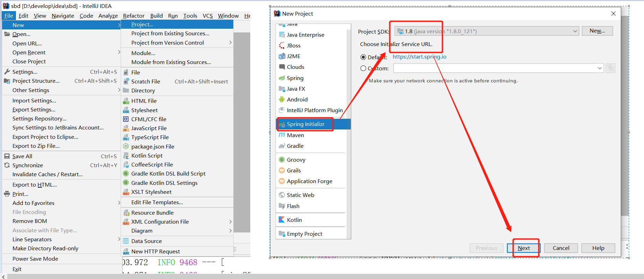Click the Grails icon
The image size is (644, 279).
(x=282, y=170)
